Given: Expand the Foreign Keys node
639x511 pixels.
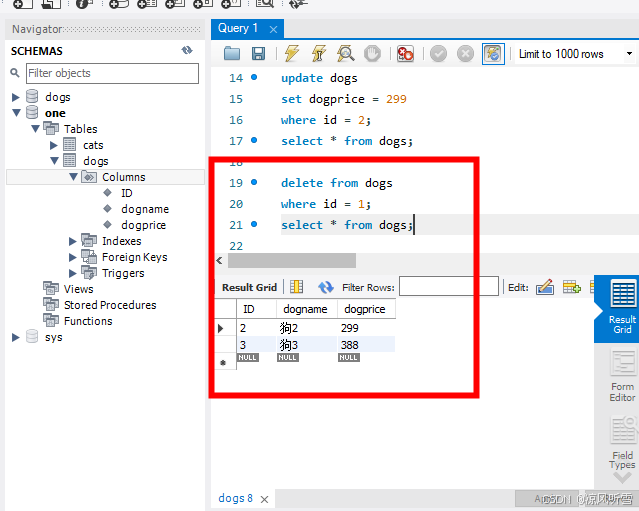Looking at the screenshot, I should (73, 257).
